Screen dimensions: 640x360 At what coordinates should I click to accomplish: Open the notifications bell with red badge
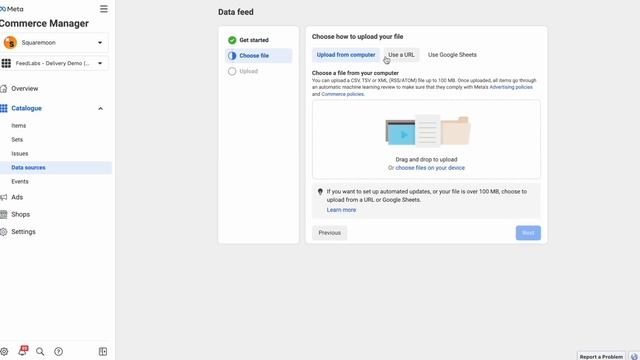23,351
